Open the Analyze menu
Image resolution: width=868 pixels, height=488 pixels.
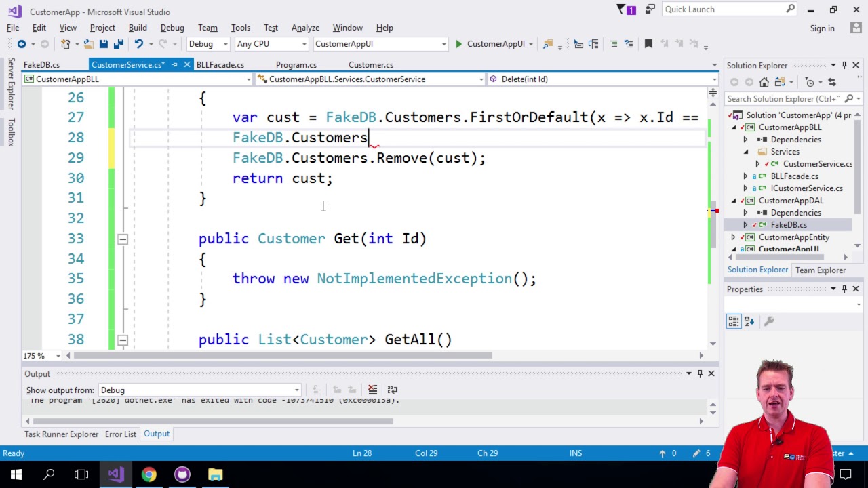(x=305, y=28)
